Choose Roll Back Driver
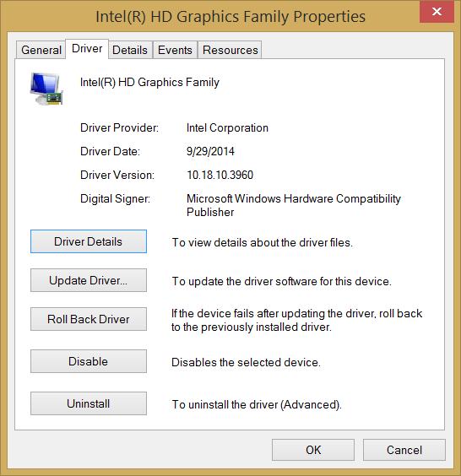 pos(89,319)
